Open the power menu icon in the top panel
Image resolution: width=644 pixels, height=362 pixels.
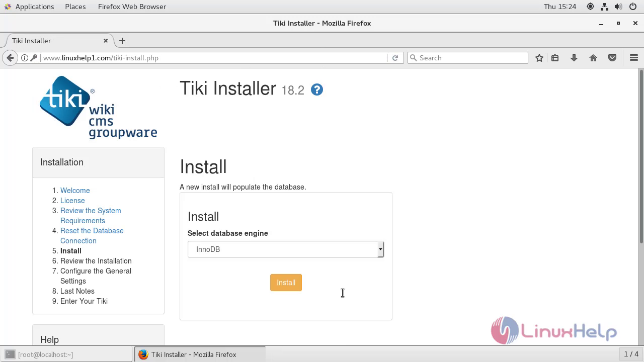click(x=632, y=7)
